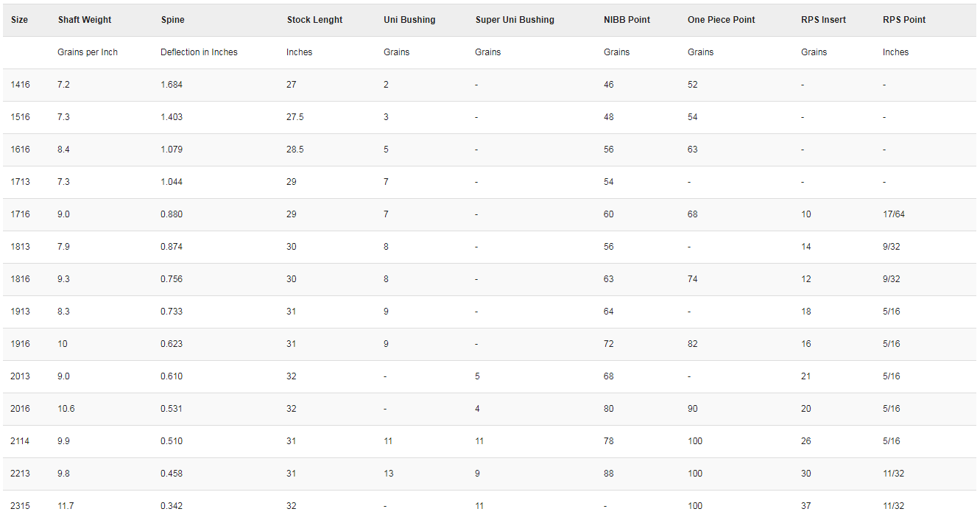The image size is (980, 520).
Task: Click the Shaft Weight column header
Action: 85,20
